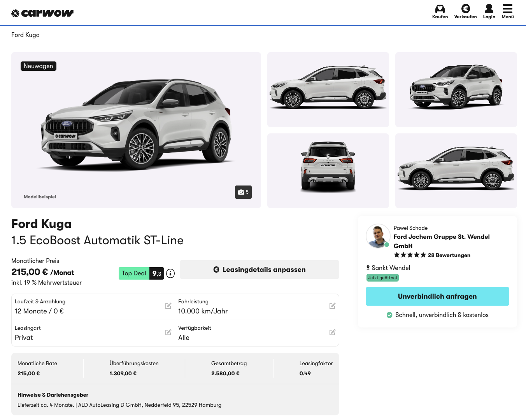This screenshot has height=420, width=526.
Task: Click the Jetzt geöffnet status badge
Action: click(x=382, y=278)
